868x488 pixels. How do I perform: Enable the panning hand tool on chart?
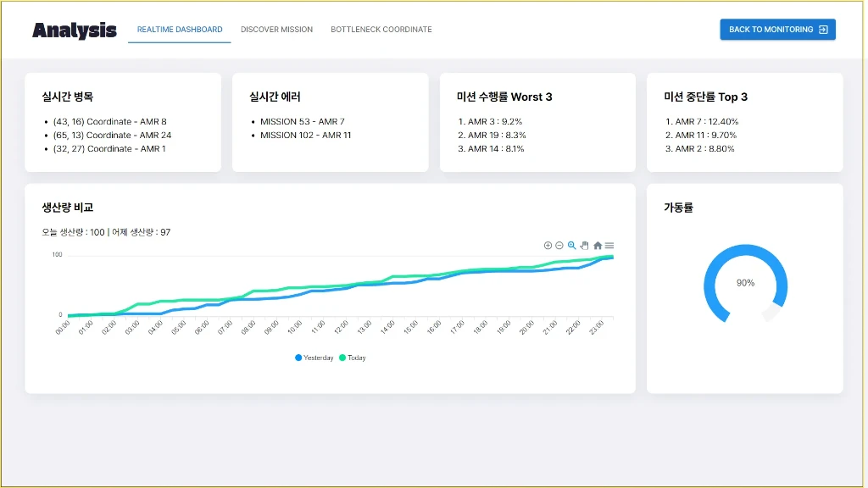584,246
